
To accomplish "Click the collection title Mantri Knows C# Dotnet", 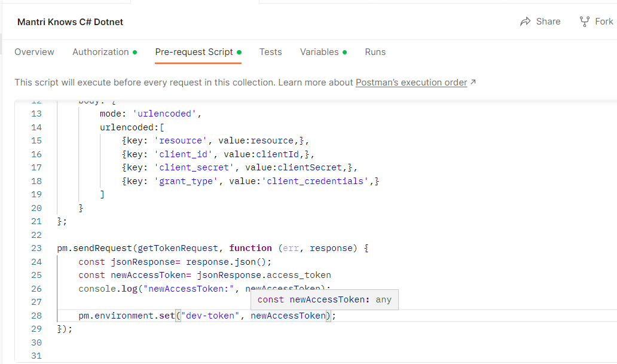I will tap(70, 22).
